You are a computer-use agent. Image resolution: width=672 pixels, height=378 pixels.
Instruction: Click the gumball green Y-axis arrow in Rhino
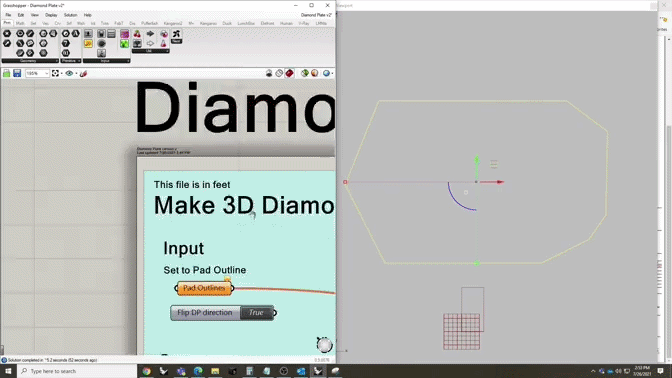[477, 167]
